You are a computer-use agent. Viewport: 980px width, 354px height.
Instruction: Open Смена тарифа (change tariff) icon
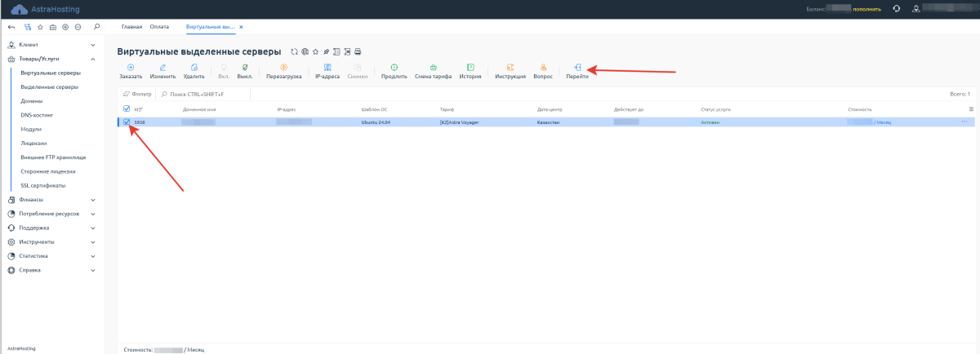tap(433, 68)
